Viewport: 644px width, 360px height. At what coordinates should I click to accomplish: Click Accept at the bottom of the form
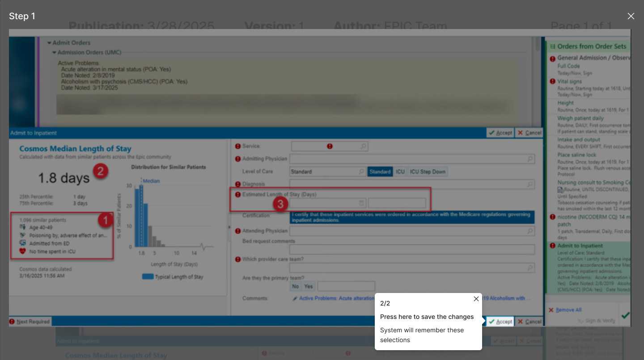pos(500,322)
